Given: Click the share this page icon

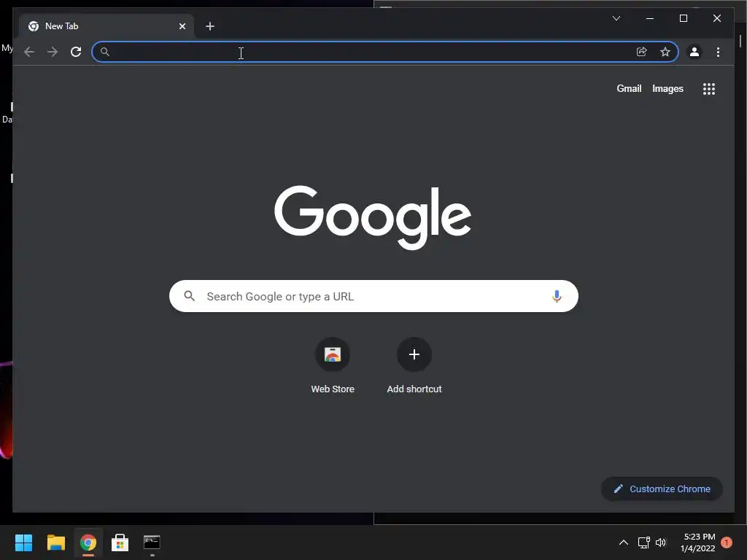Looking at the screenshot, I should tap(642, 52).
